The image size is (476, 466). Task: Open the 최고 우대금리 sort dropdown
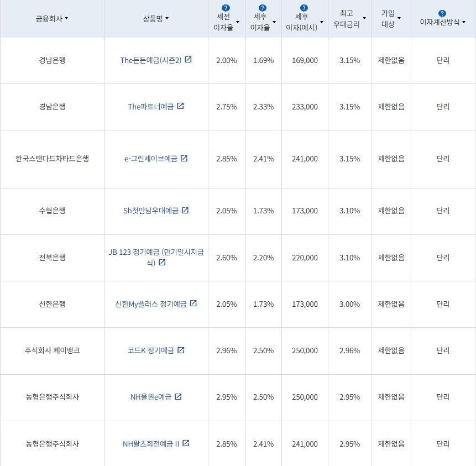(x=364, y=17)
